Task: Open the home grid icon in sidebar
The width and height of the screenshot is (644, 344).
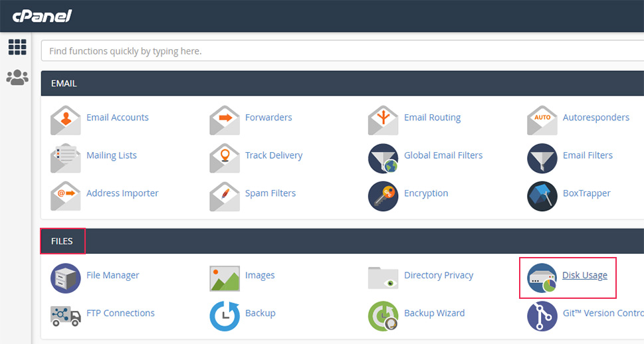Action: coord(17,47)
